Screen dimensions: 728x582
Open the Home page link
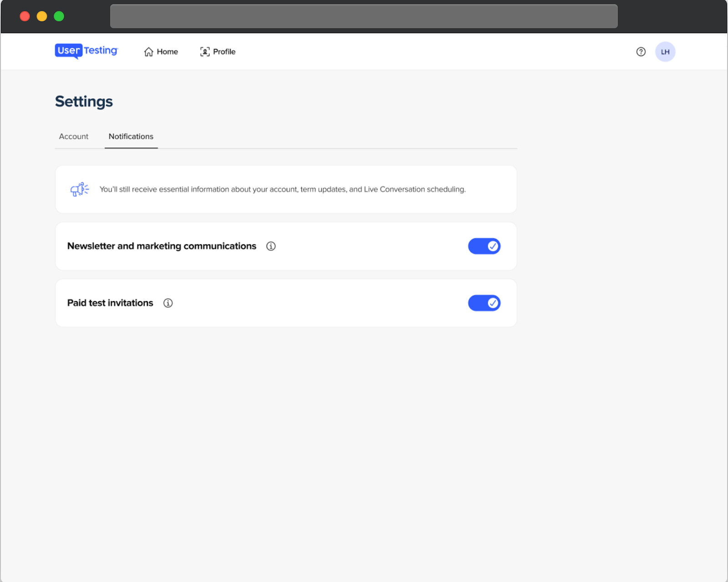pos(161,52)
